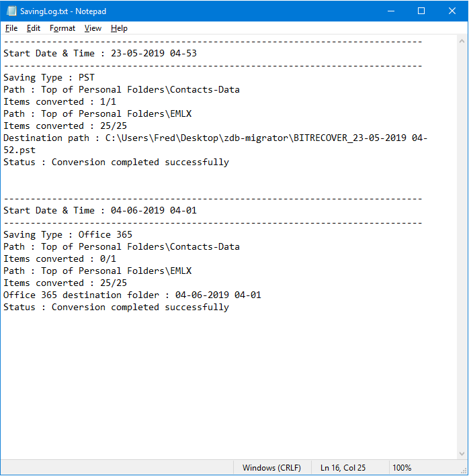Minimize the Notepad window

pyautogui.click(x=391, y=11)
